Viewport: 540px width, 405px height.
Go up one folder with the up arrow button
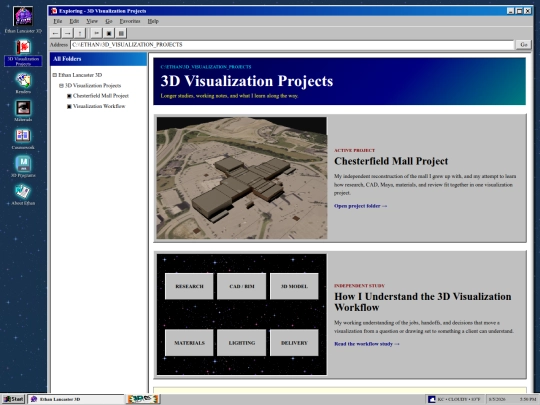[x=80, y=33]
